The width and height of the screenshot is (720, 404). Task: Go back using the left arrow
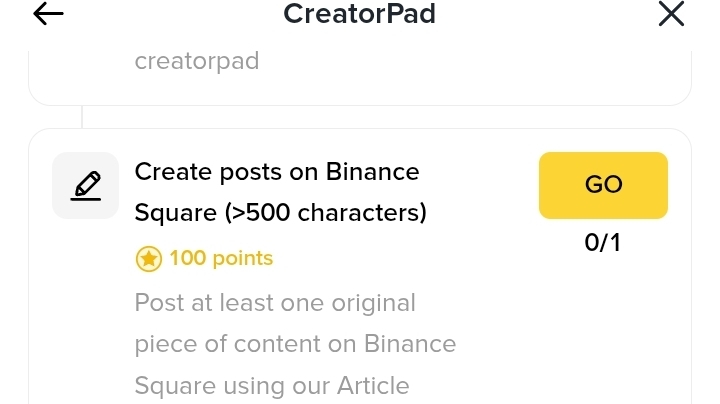48,14
